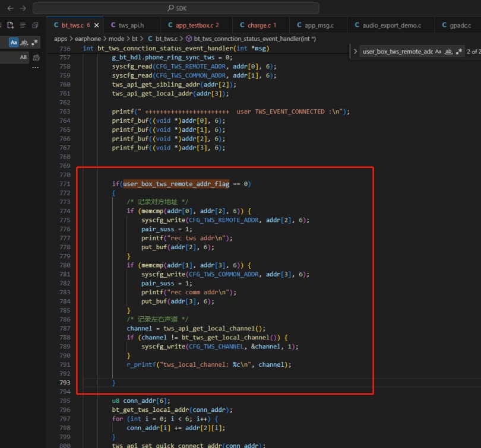Go back with the left arrow
Viewport: 481px width, 448px height.
(x=11, y=8)
